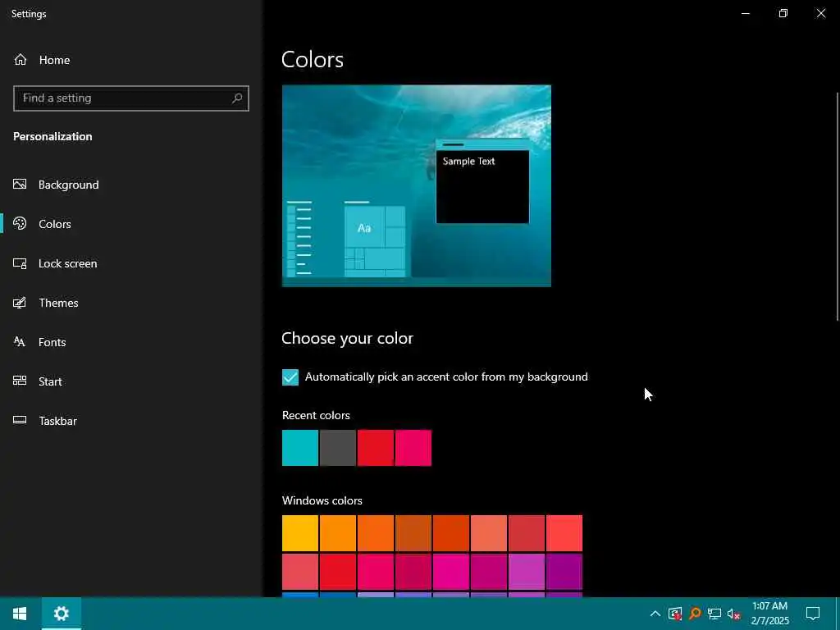Click the desktop color preview image
Viewport: 840px width, 630px height.
(416, 186)
